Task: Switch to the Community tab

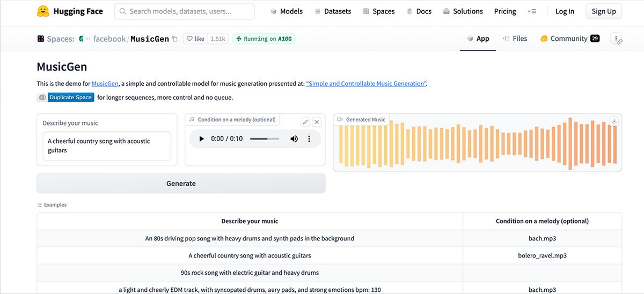Action: 570,39
